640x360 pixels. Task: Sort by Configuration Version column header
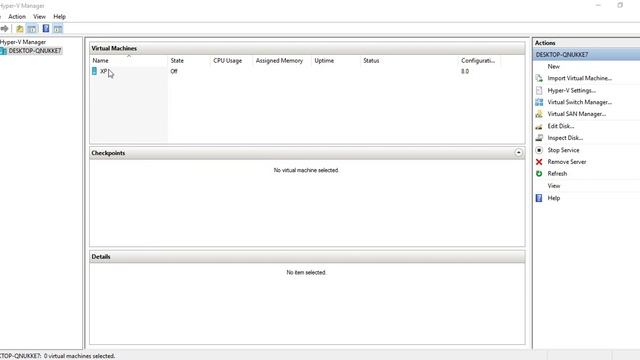click(478, 60)
